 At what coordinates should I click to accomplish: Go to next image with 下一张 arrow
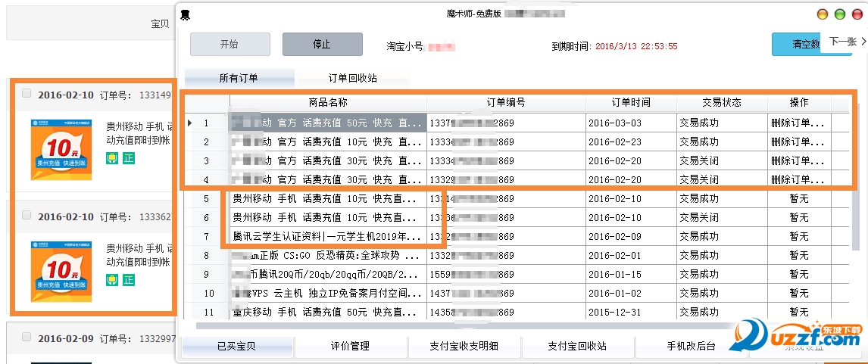point(848,42)
